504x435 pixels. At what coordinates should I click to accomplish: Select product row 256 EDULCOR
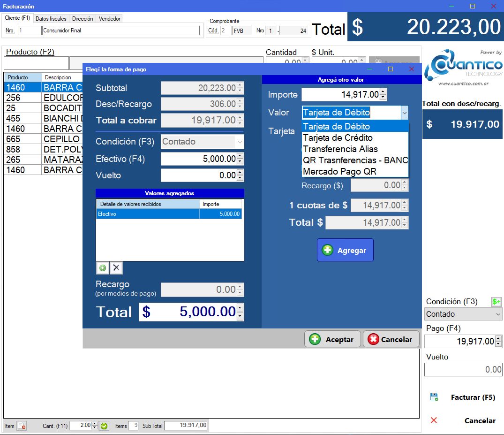click(x=44, y=98)
